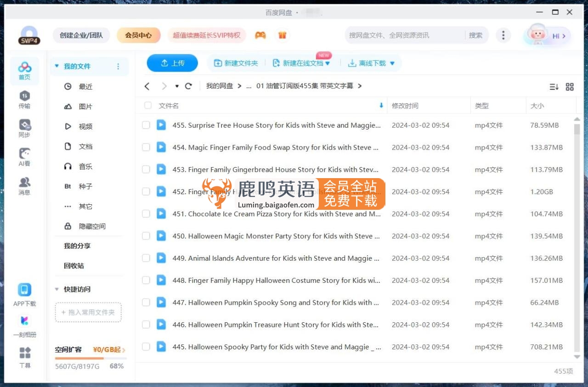The image size is (588, 387).
Task: Click the three-dot options next to 我的文件
Action: coord(118,67)
